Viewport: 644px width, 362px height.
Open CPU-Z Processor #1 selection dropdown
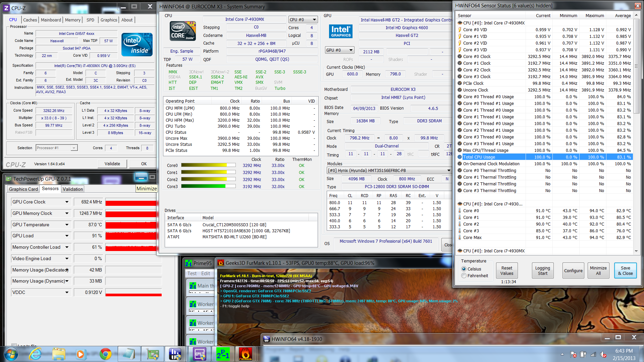[x=57, y=148]
